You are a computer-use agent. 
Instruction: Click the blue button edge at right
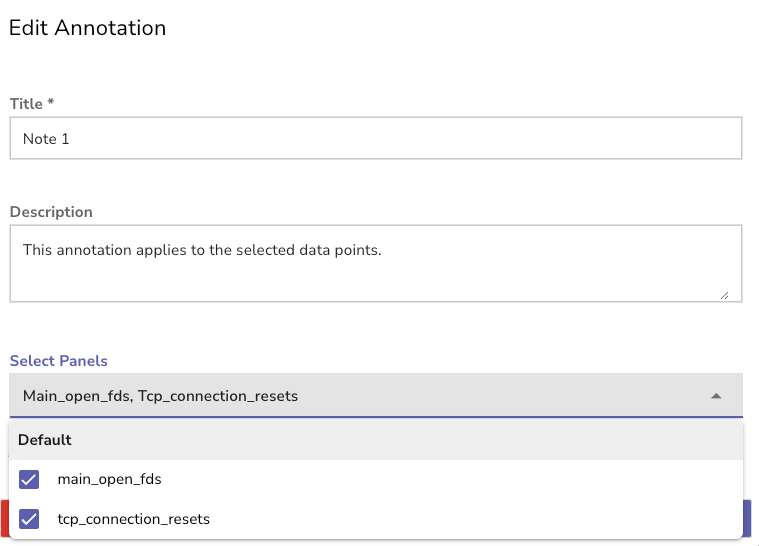click(x=747, y=519)
